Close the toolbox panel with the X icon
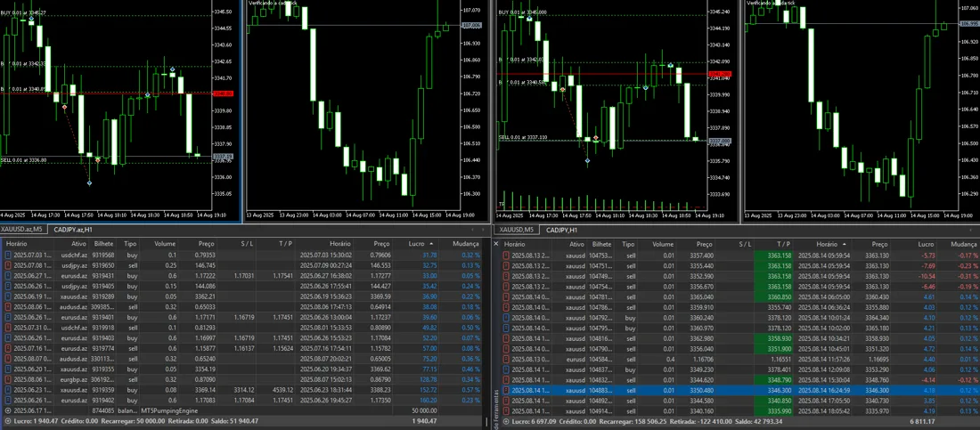The width and height of the screenshot is (980, 430). pos(497,244)
